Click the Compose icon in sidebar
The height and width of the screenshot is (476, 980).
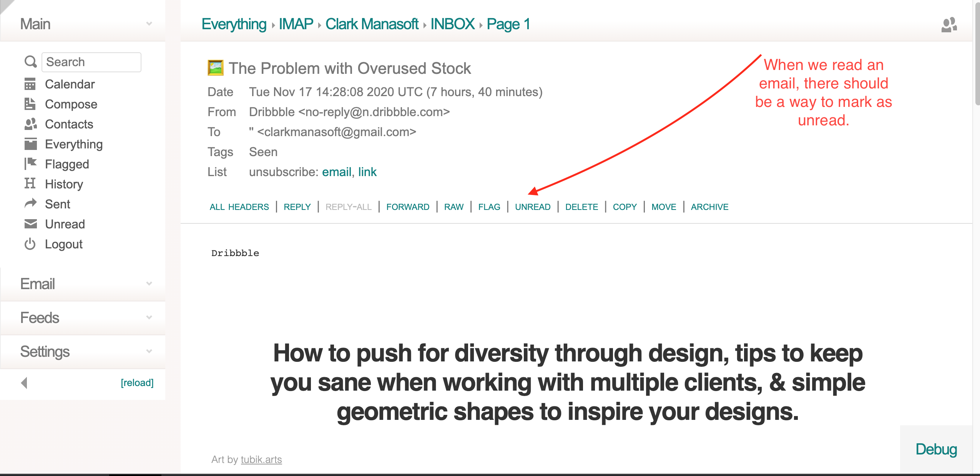tap(30, 104)
